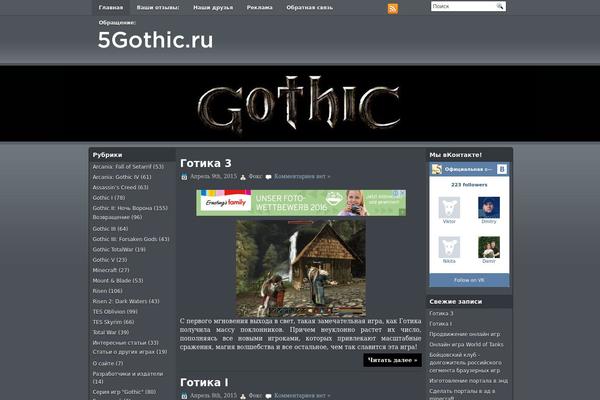Click the Читать далее button
This screenshot has width=600, height=400.
pos(392,360)
